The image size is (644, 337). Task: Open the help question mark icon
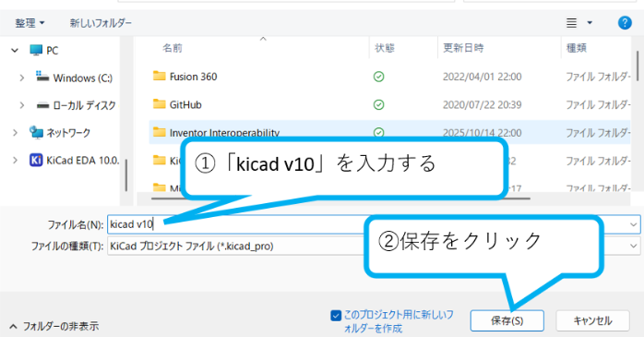pos(625,23)
